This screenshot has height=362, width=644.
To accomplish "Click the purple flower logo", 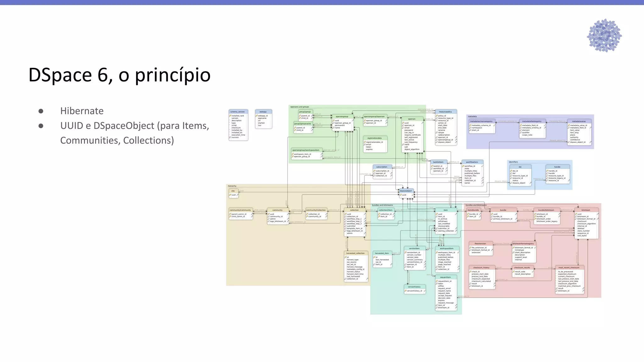I will pos(604,35).
